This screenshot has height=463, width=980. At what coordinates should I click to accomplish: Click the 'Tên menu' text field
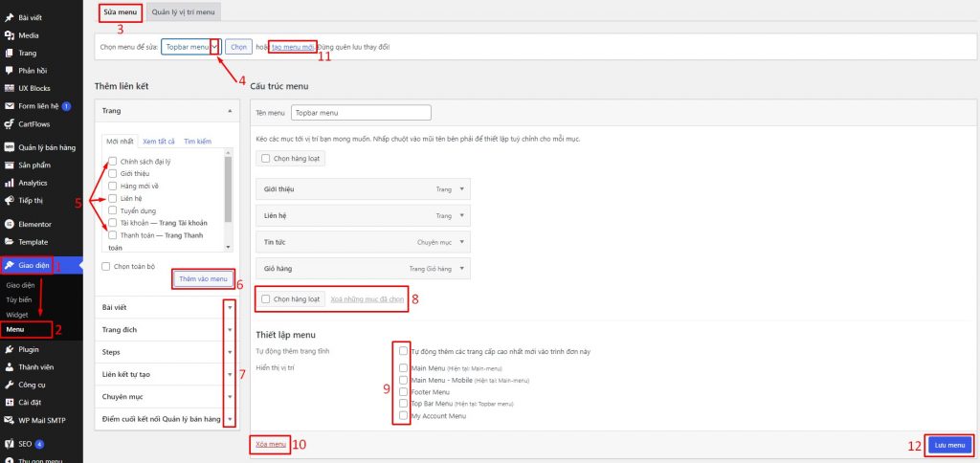361,113
